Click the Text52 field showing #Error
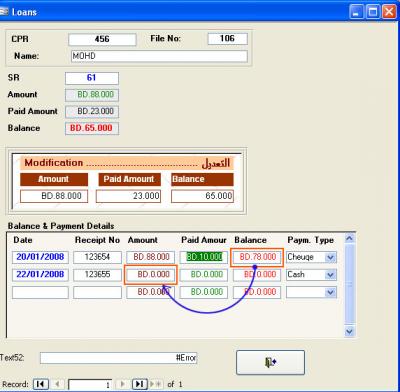The image size is (400, 392). coord(119,358)
